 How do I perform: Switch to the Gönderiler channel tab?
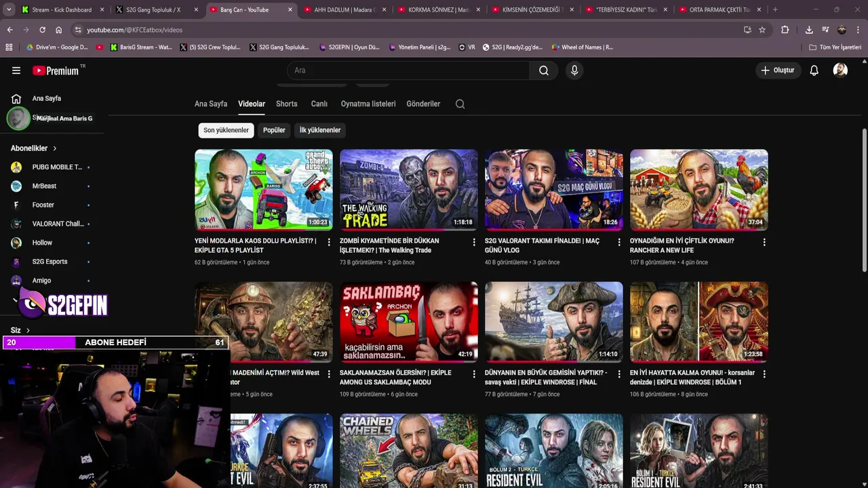(x=423, y=104)
